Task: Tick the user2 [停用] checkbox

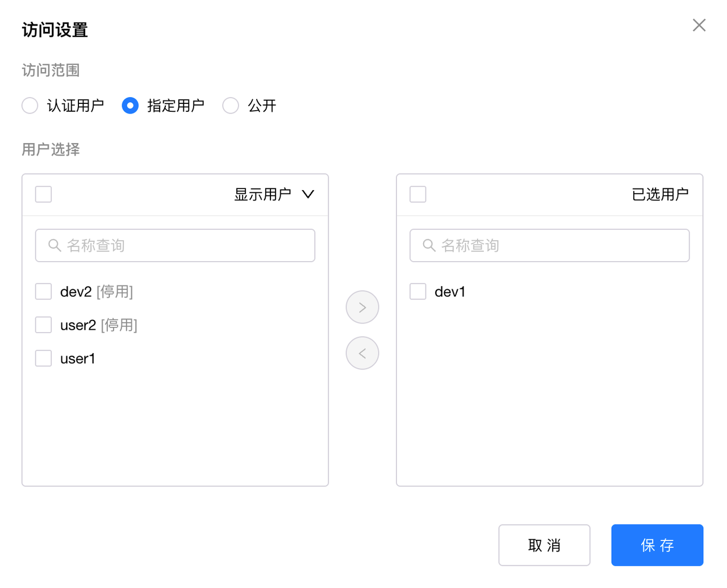Action: tap(44, 325)
